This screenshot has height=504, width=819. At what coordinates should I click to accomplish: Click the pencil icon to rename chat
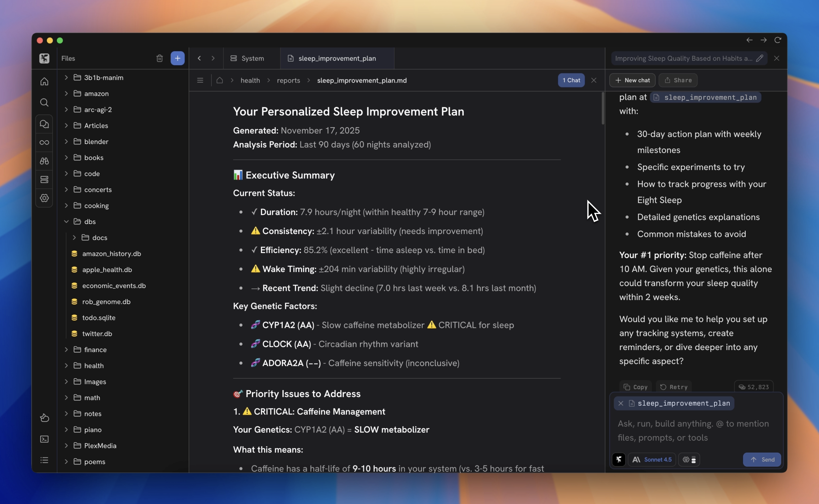click(760, 58)
